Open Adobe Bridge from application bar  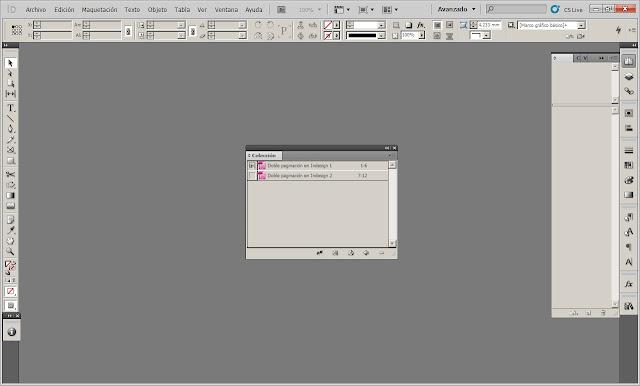pyautogui.click(x=281, y=9)
